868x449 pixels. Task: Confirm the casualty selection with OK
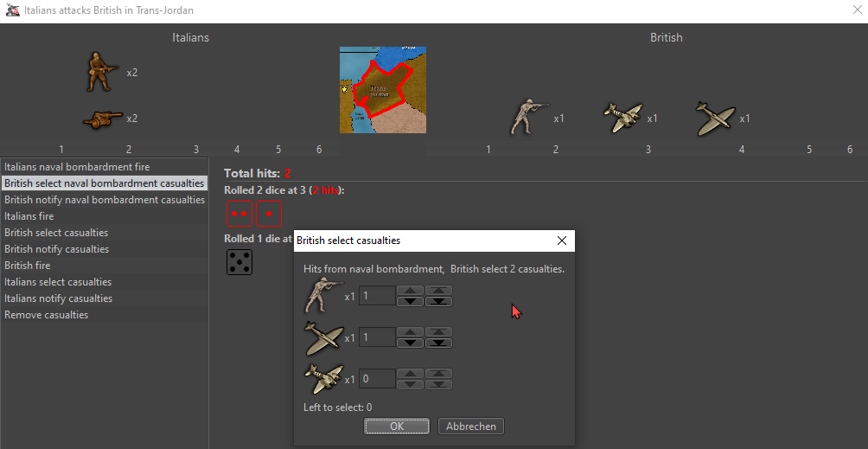[397, 427]
